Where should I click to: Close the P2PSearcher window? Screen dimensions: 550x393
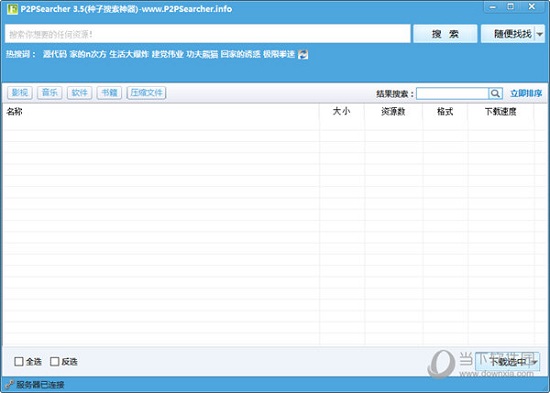coord(531,7)
